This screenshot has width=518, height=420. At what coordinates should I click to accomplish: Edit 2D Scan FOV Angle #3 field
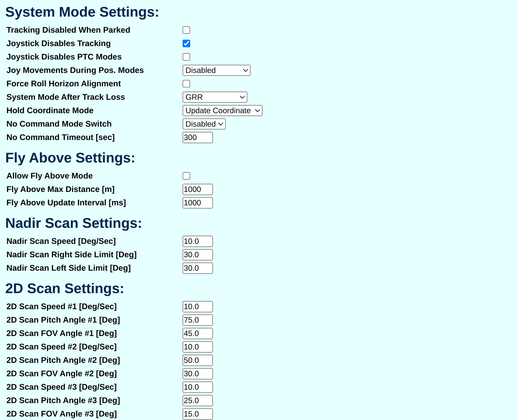[x=198, y=414]
